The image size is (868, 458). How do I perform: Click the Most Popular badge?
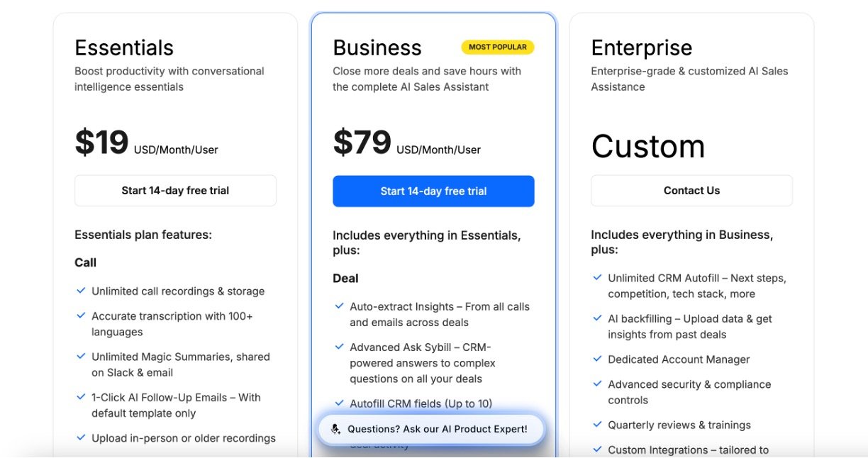(x=498, y=47)
